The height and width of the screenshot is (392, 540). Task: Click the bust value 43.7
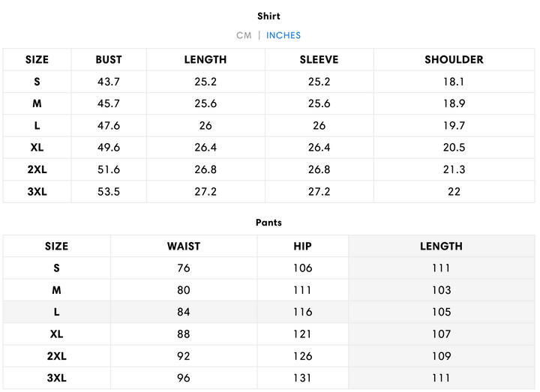[109, 82]
